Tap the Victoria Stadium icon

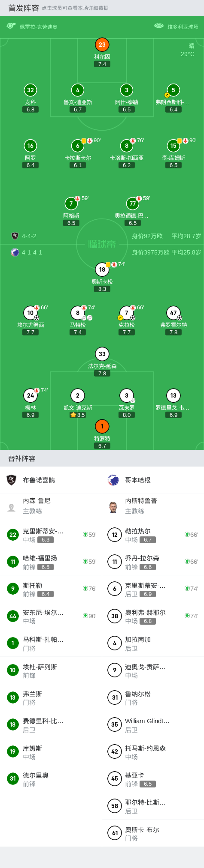coord(159,26)
